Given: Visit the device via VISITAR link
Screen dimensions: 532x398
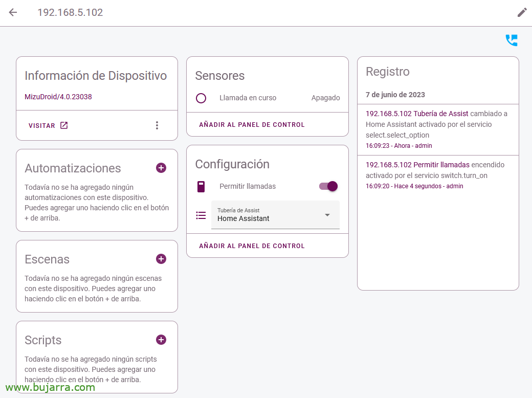Looking at the screenshot, I should click(48, 125).
